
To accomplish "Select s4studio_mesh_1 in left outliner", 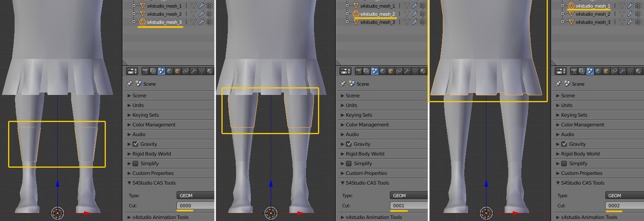I will click(164, 6).
